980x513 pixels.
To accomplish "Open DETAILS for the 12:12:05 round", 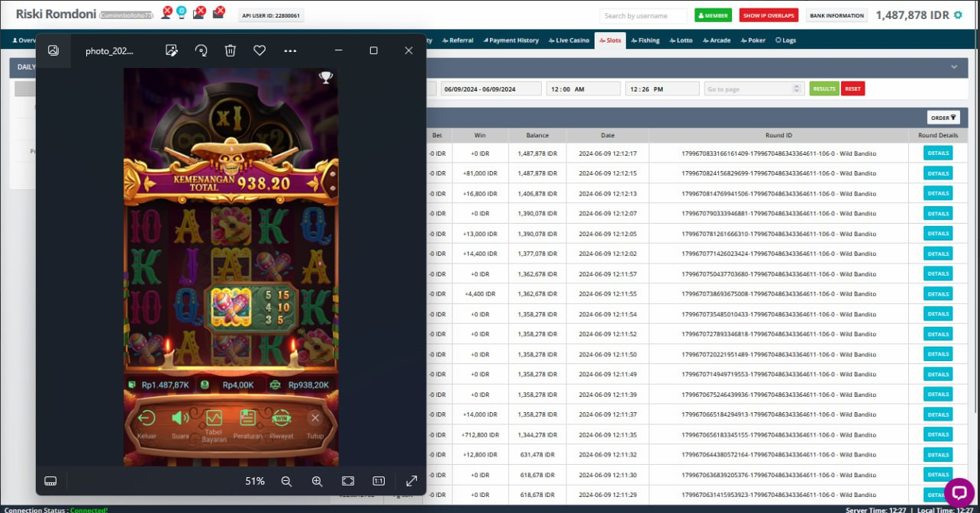I will pos(938,234).
